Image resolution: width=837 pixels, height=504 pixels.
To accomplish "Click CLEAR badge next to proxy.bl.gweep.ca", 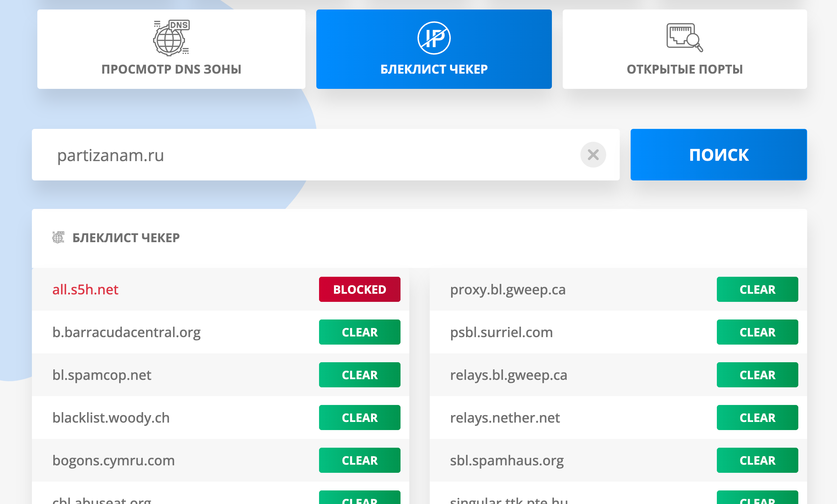I will [757, 290].
